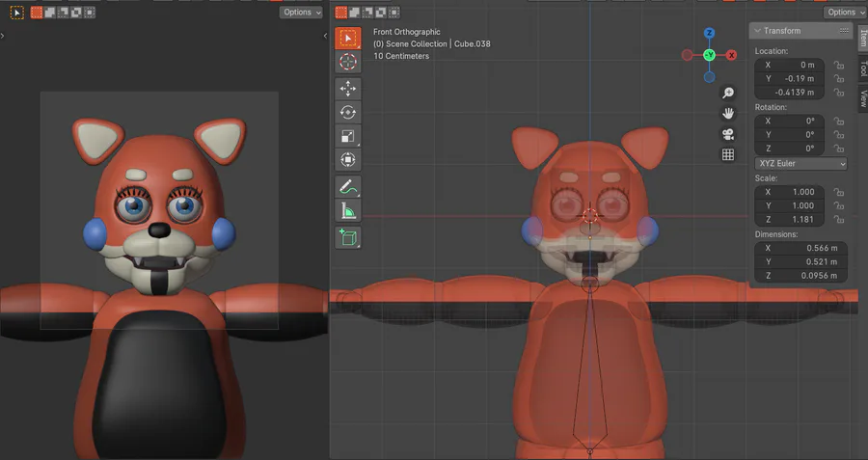The image size is (868, 460).
Task: Choose Subtract selection mode in left viewport header
Action: point(63,13)
